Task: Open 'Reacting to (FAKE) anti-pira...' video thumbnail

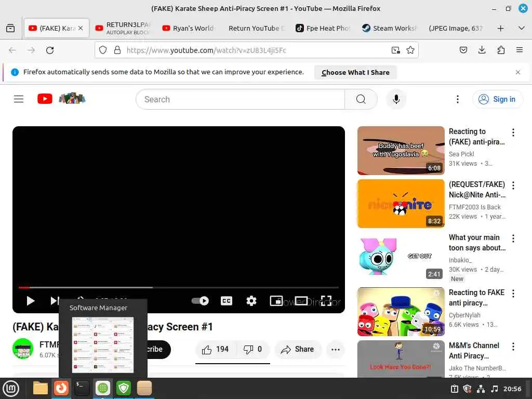Action: point(401,151)
